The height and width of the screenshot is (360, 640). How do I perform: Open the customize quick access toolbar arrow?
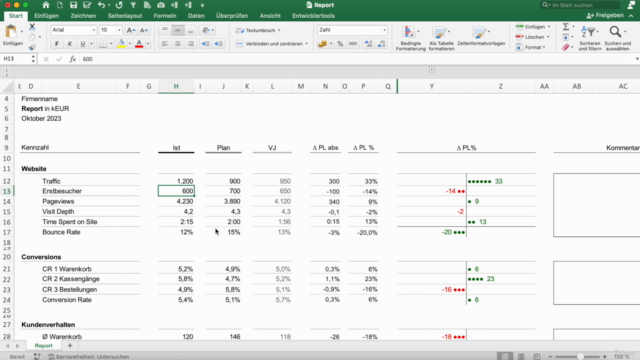pyautogui.click(x=202, y=5)
